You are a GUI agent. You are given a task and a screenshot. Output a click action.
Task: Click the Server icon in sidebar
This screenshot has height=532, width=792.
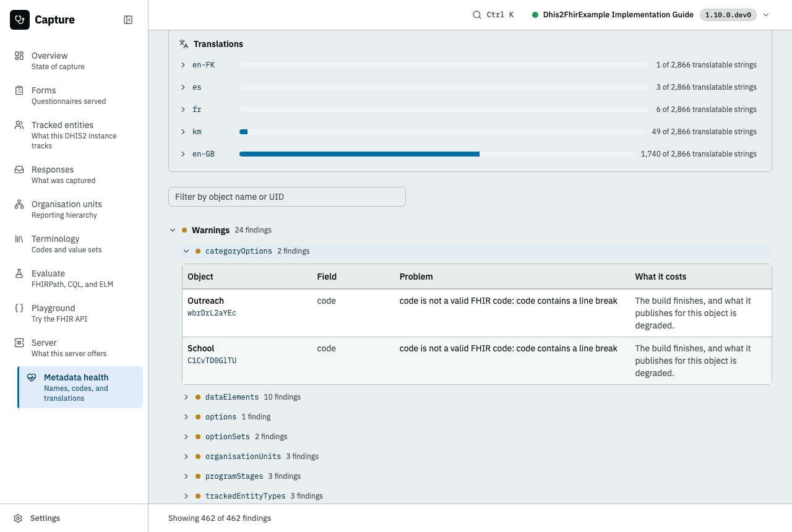19,343
